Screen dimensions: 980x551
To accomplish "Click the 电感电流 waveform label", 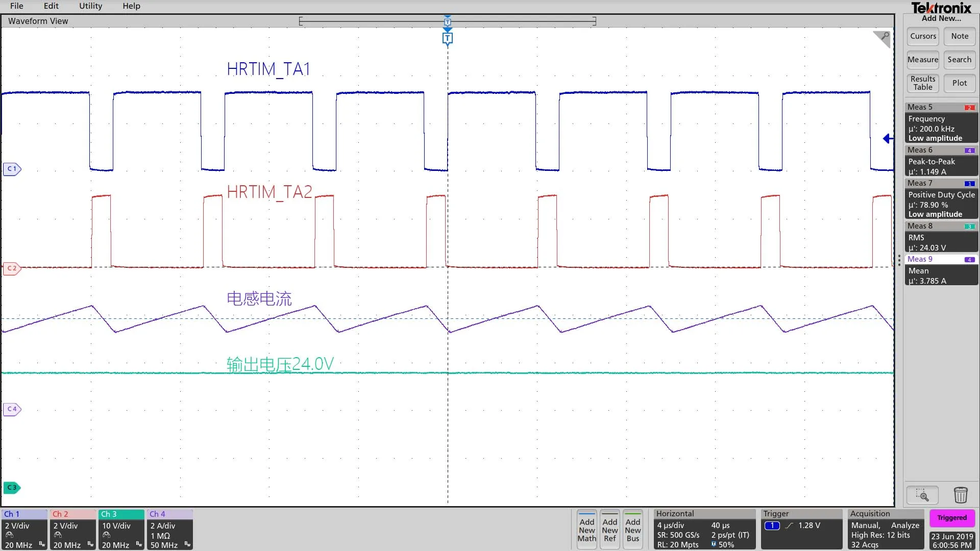I will 259,298.
